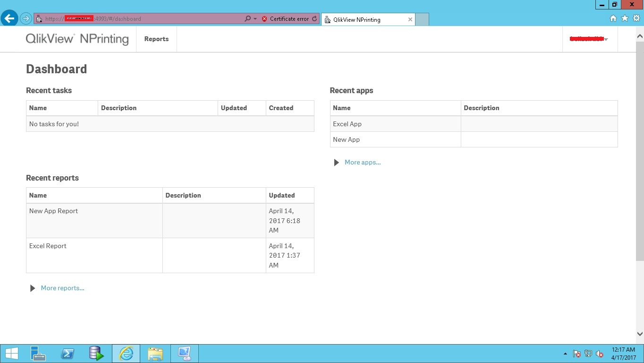644x363 pixels.
Task: Open Action Center flag tray icon
Action: (x=577, y=354)
